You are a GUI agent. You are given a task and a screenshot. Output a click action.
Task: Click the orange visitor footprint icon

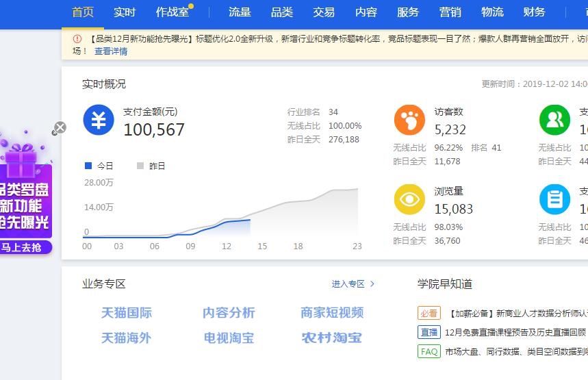point(409,120)
